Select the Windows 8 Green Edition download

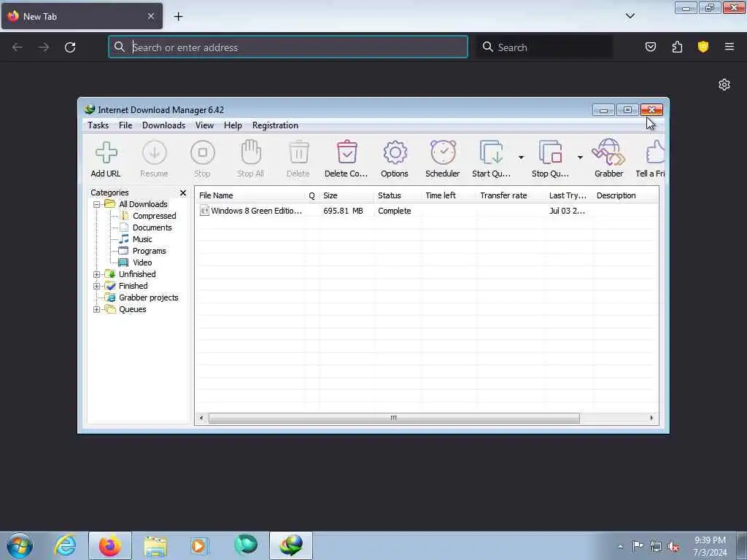[256, 211]
